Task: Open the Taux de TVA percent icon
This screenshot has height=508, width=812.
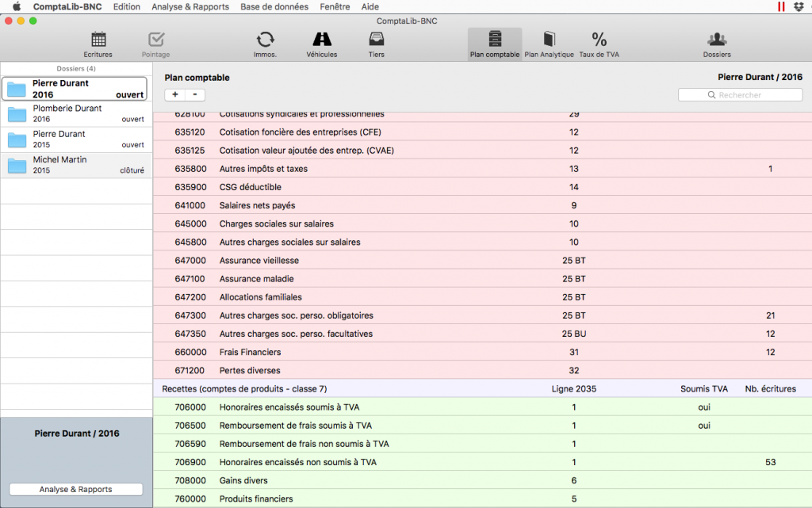Action: point(599,40)
